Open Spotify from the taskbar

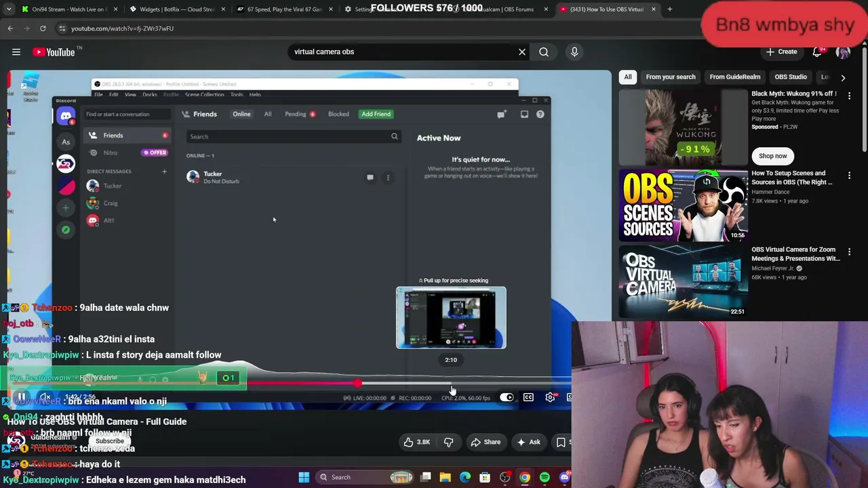coord(545,477)
